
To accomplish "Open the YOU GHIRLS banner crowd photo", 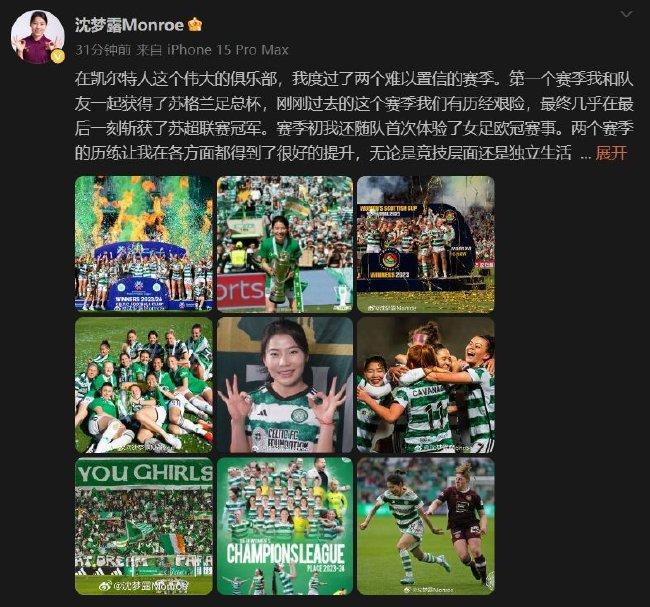I will pos(144,526).
